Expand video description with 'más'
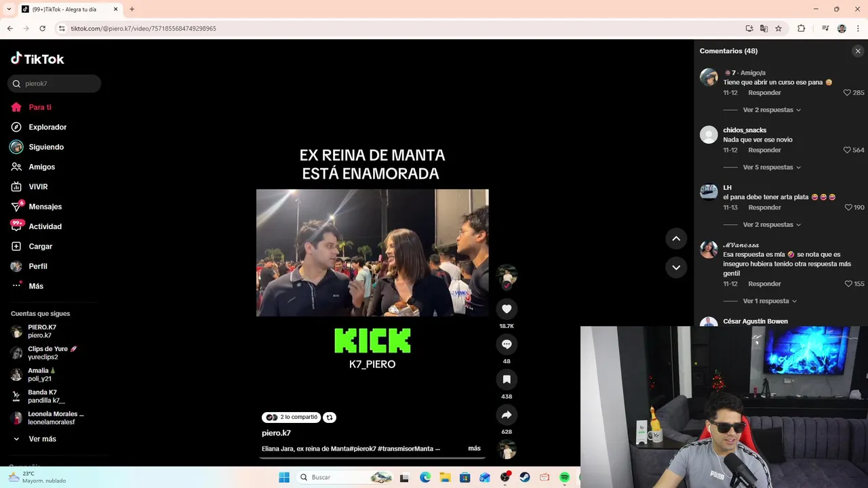868x488 pixels. (x=474, y=449)
